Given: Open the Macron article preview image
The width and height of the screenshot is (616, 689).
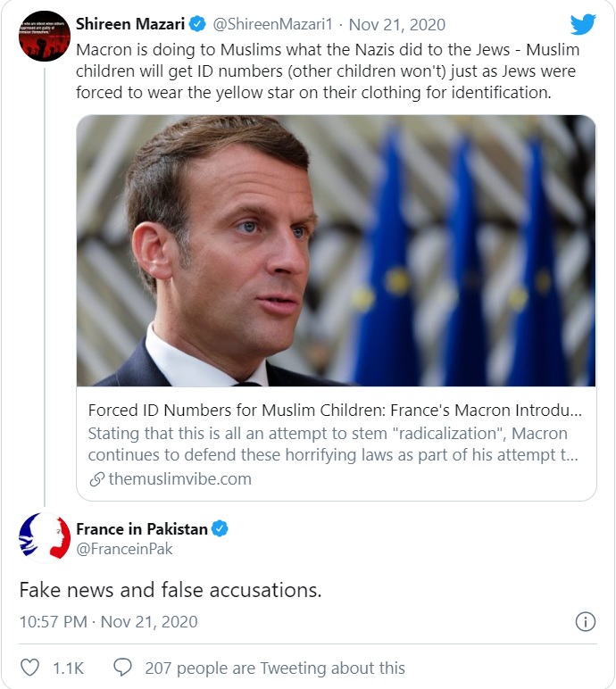Looking at the screenshot, I should point(336,251).
